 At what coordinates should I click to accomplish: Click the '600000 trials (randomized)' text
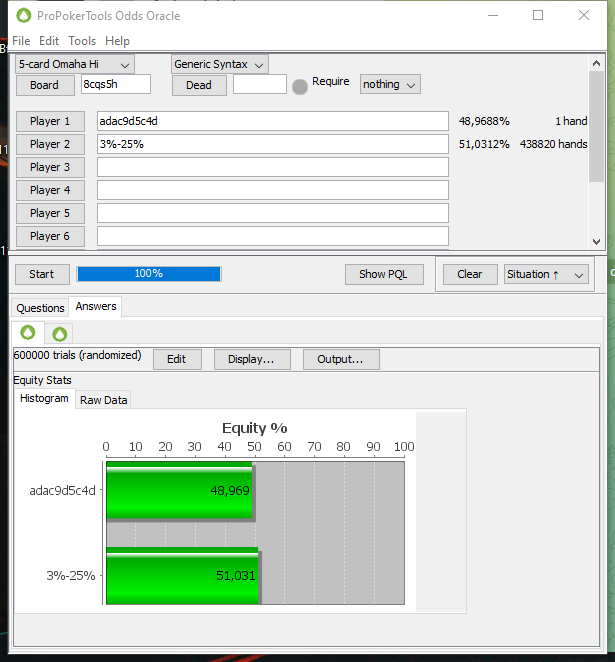(77, 355)
